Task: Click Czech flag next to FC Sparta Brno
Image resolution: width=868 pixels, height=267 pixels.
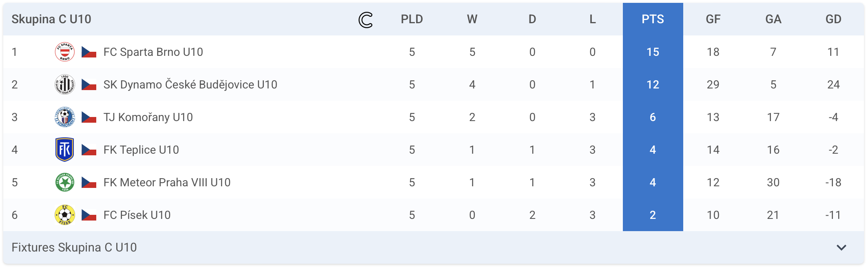Action: (x=89, y=52)
